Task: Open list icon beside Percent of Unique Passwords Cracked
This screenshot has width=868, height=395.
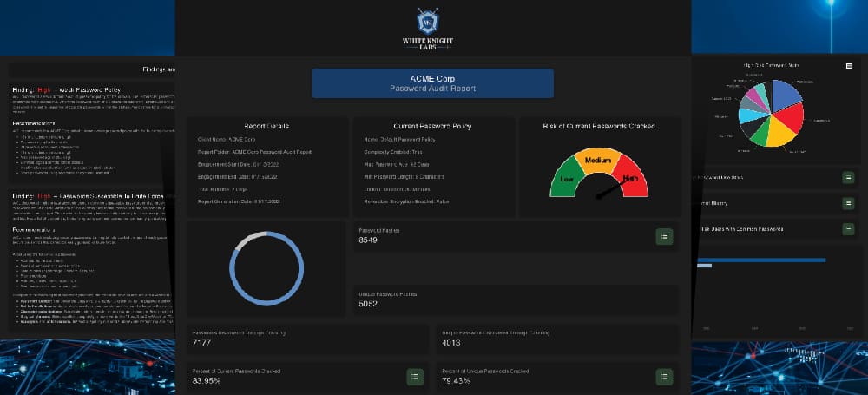Action: pos(664,377)
